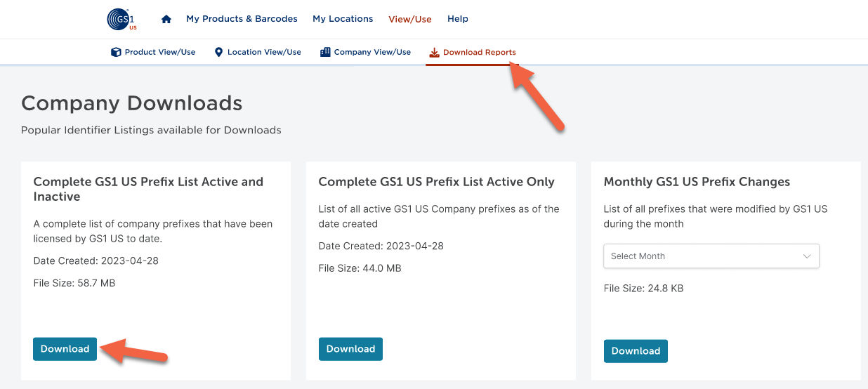Image resolution: width=868 pixels, height=389 pixels.
Task: Click the map pin icon for Location View/Use
Action: point(218,52)
